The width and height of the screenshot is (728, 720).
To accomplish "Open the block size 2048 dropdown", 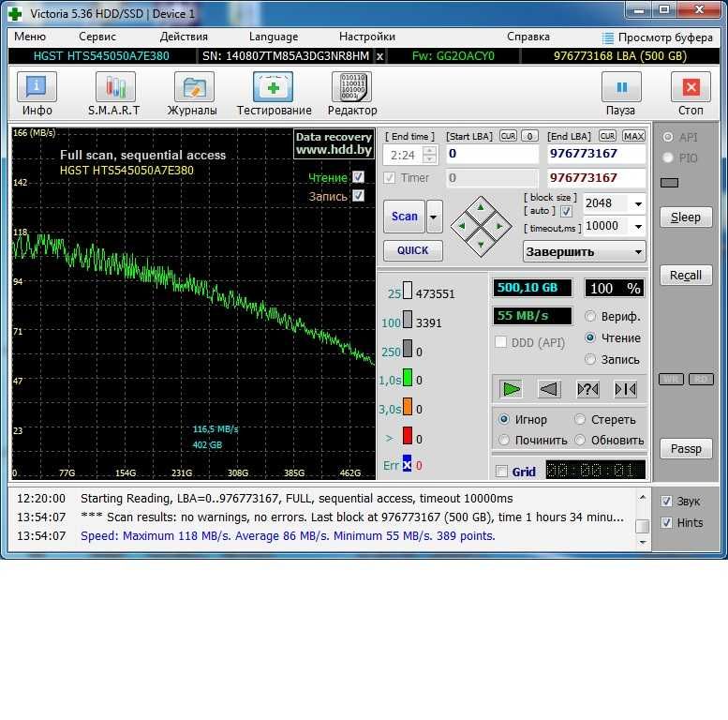I will (638, 204).
